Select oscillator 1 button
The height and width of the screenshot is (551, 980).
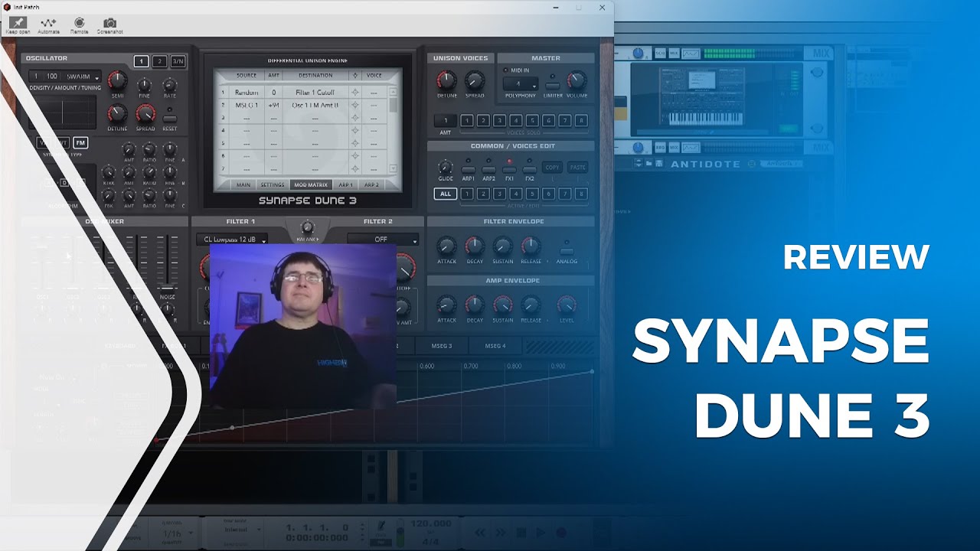tap(141, 61)
